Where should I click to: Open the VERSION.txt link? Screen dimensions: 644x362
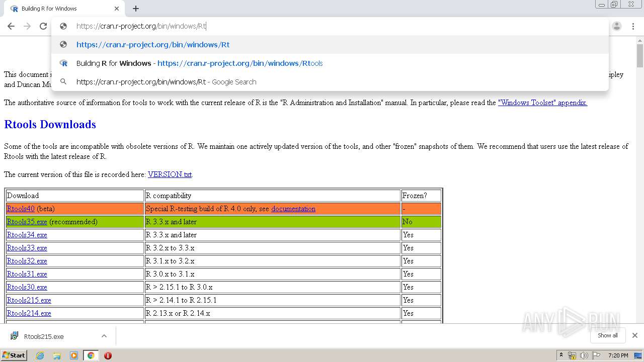tap(170, 174)
